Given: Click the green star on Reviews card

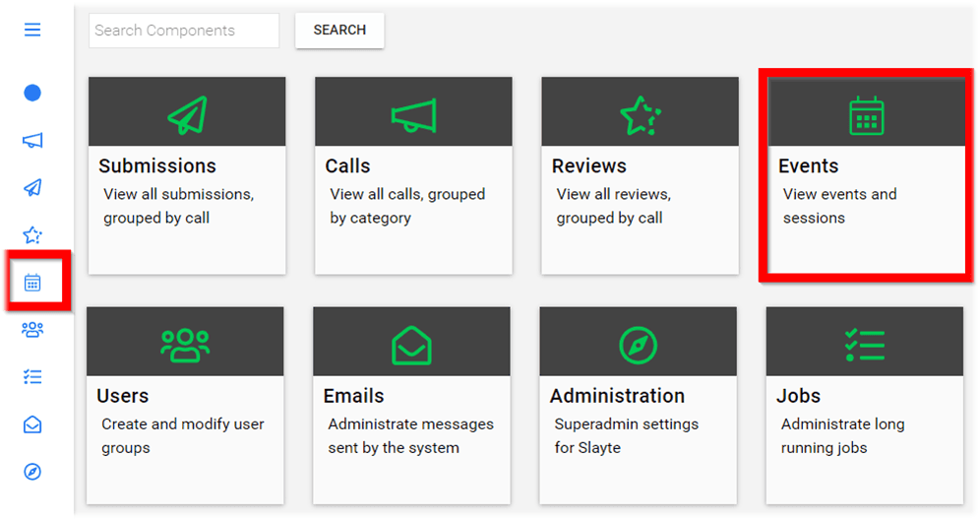Looking at the screenshot, I should point(640,116).
